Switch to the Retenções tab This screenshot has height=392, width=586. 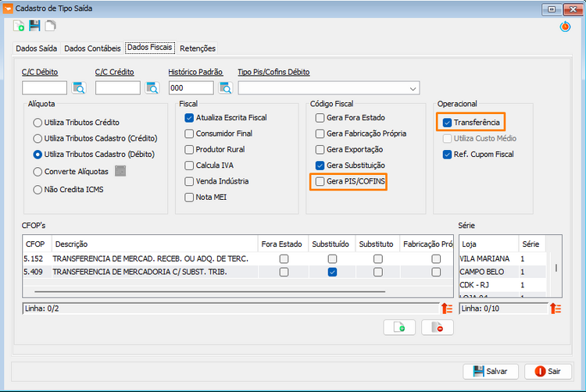coord(198,48)
